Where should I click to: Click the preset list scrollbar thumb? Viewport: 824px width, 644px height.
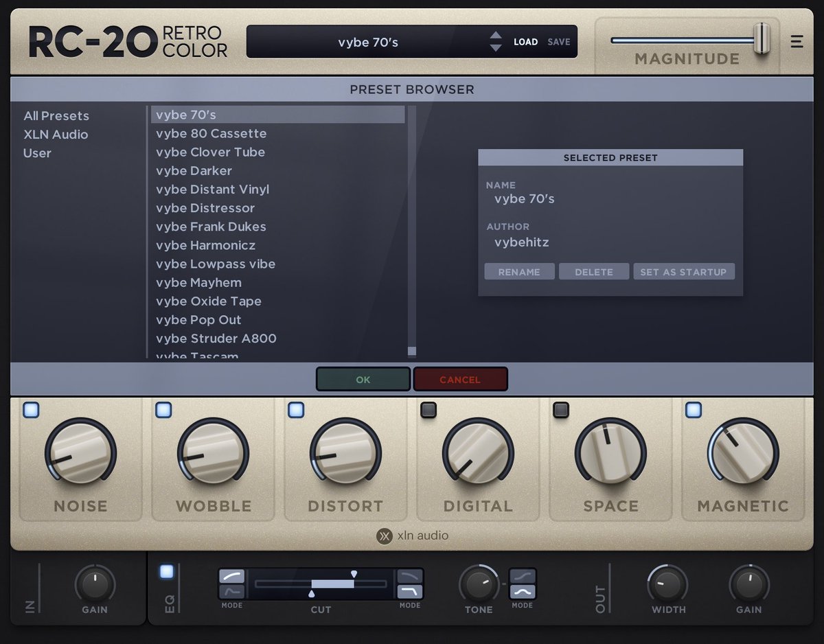[x=412, y=352]
